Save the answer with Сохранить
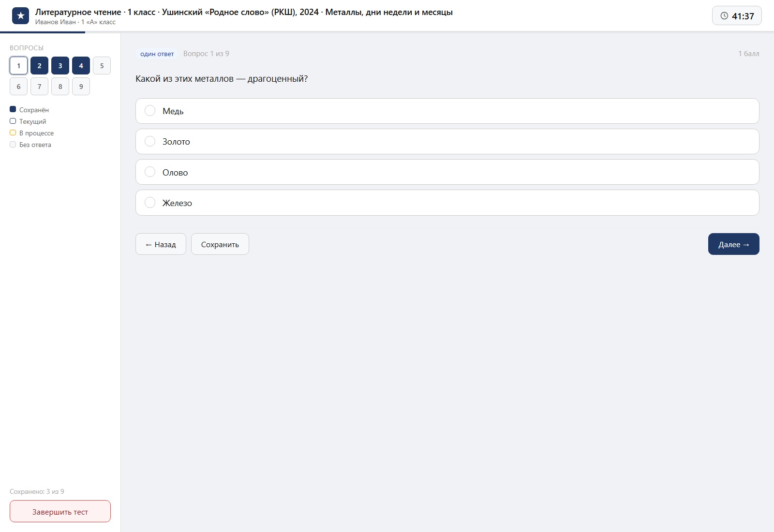The height and width of the screenshot is (532, 774). pos(220,244)
